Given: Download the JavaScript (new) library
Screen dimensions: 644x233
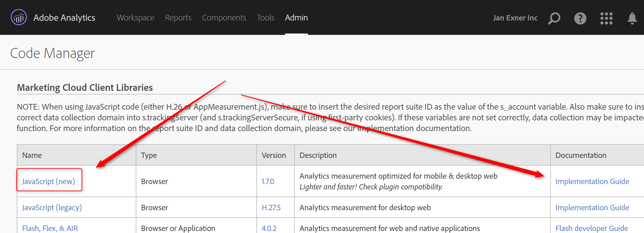Looking at the screenshot, I should coord(49,181).
